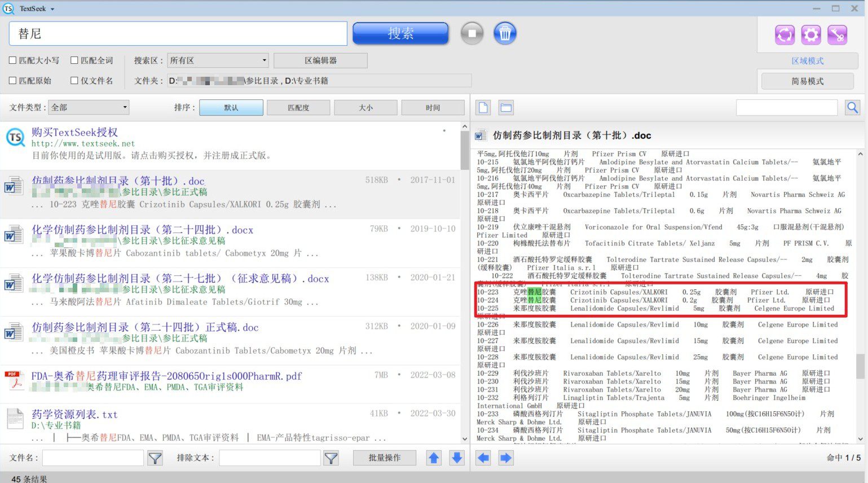
Task: Click the 排除文本 input field
Action: point(270,458)
